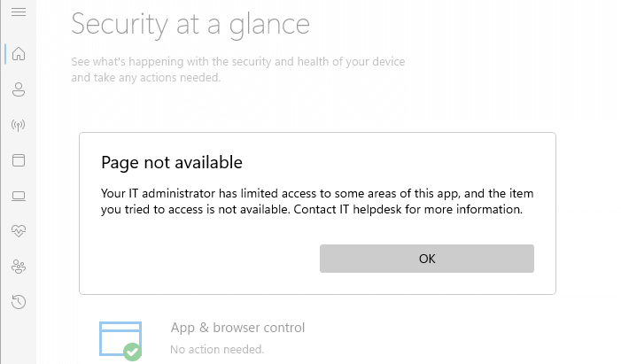The height and width of the screenshot is (364, 621).
Task: Click the "and take any actions needed." line
Action: click(145, 78)
